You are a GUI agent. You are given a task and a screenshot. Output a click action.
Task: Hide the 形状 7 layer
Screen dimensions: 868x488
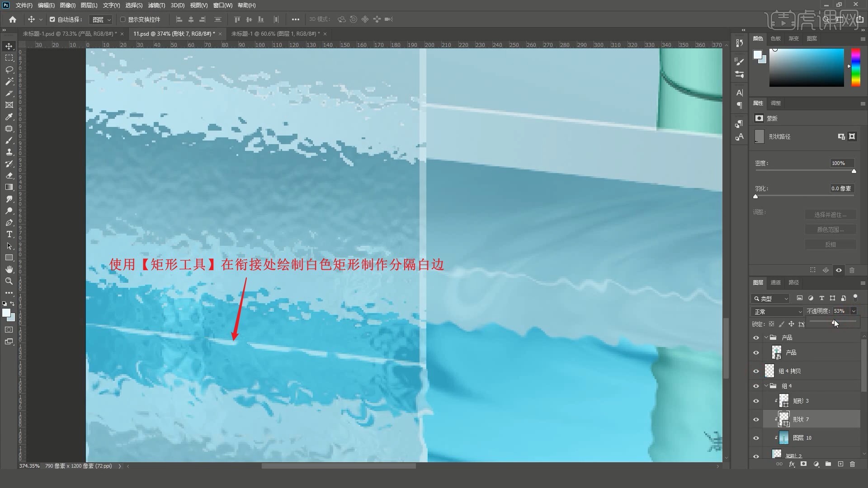(x=756, y=419)
